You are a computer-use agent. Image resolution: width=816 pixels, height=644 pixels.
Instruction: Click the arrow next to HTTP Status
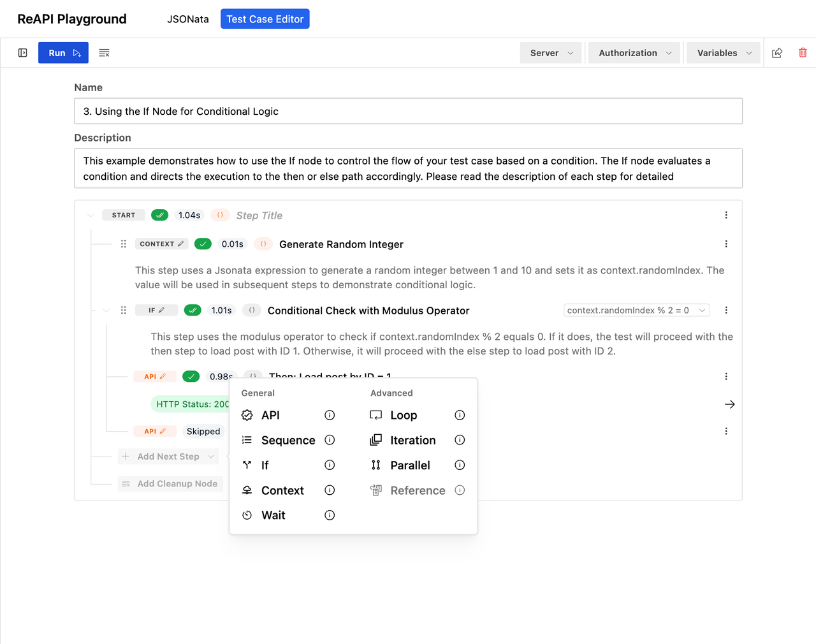730,404
